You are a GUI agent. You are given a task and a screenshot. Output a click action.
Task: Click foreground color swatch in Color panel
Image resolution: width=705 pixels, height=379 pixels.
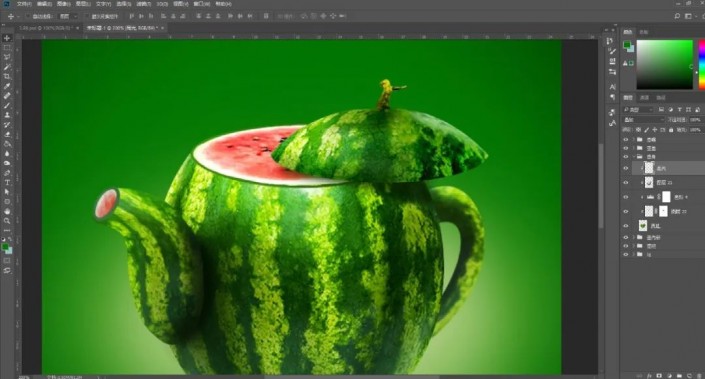(627, 45)
